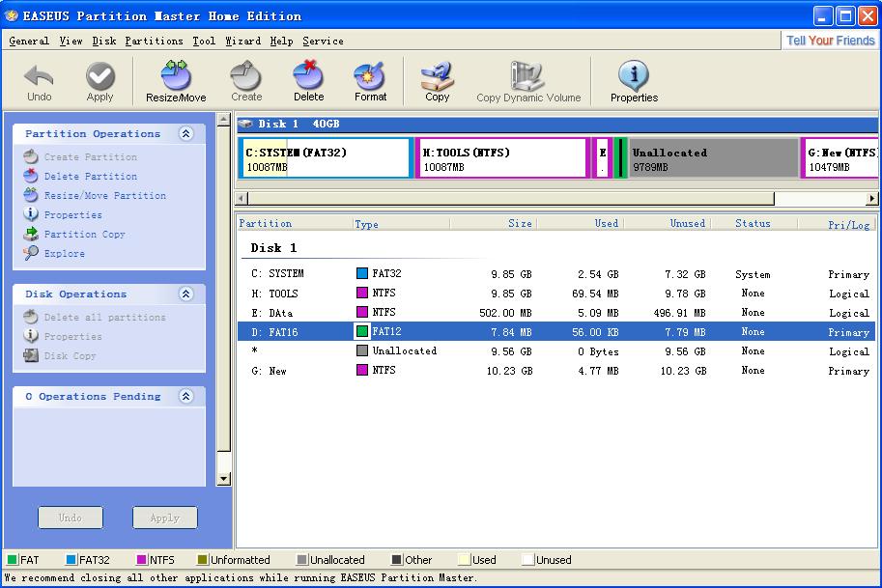Click Explore in Partition Operations

pyautogui.click(x=54, y=254)
